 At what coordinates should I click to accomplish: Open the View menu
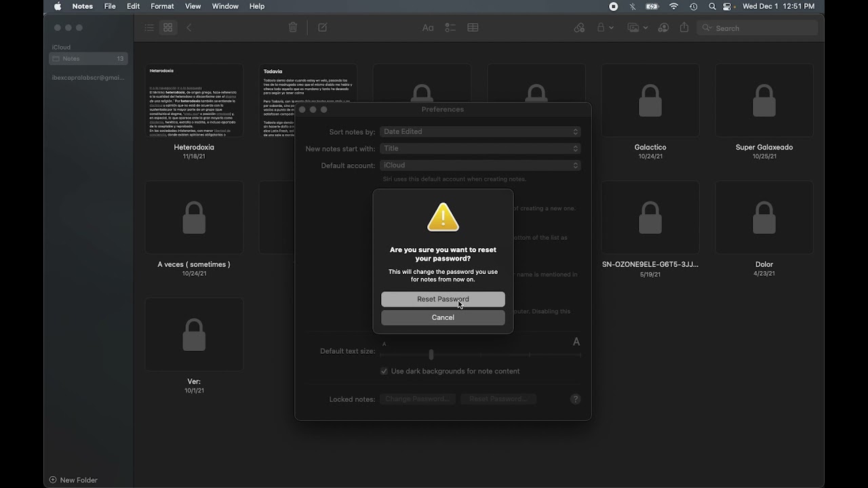pos(193,6)
